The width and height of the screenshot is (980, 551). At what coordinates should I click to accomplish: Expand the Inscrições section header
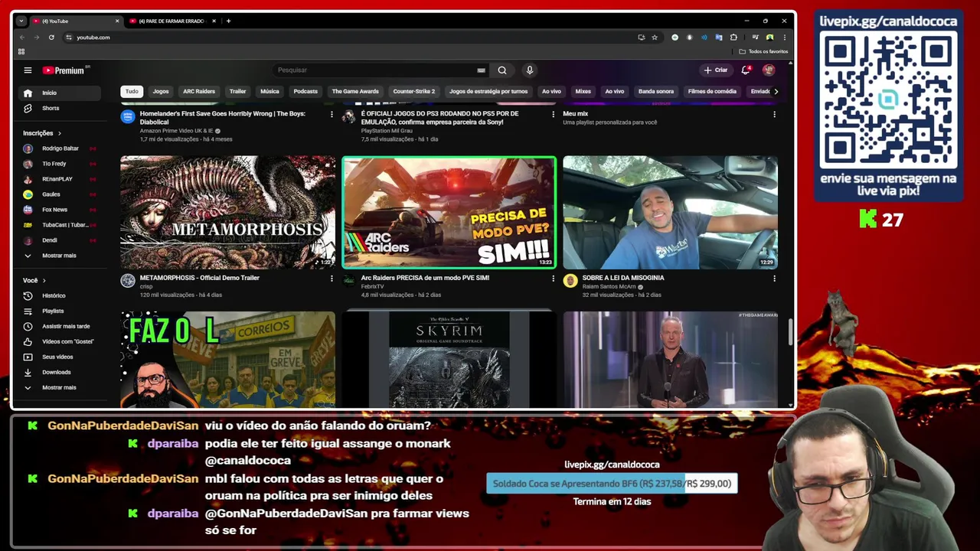coord(42,133)
